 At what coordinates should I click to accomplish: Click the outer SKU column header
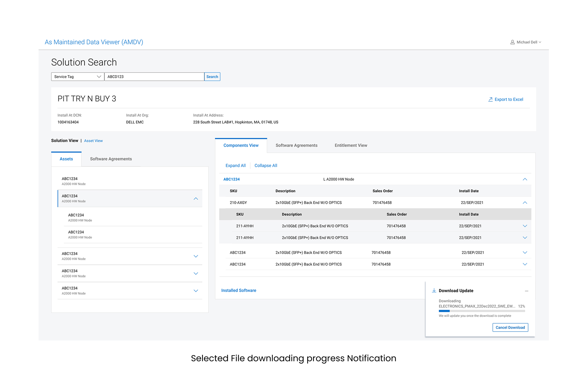[233, 191]
